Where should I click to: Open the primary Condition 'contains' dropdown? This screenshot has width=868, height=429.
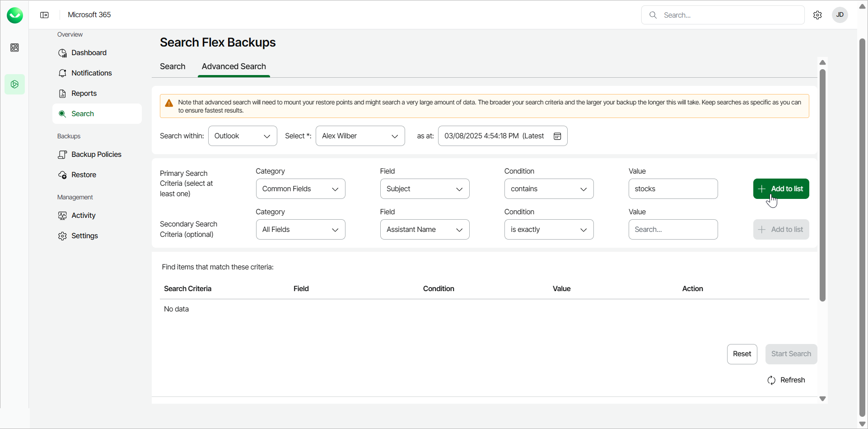click(x=549, y=189)
